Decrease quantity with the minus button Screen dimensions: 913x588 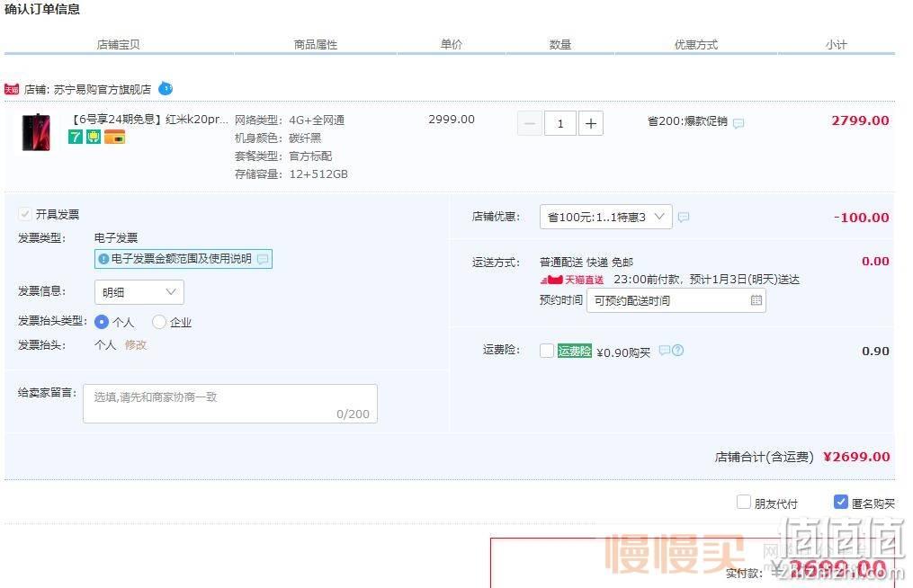[x=530, y=123]
